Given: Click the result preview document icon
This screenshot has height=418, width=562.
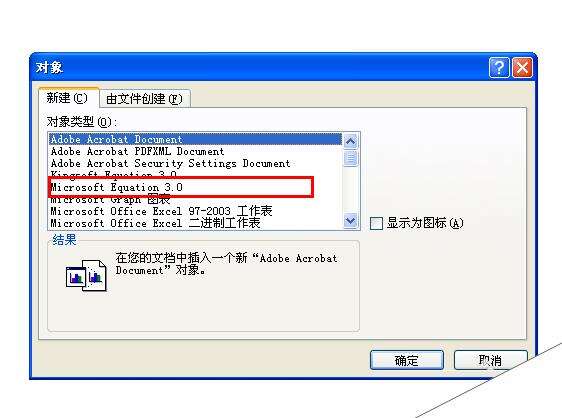Looking at the screenshot, I should pos(86,275).
